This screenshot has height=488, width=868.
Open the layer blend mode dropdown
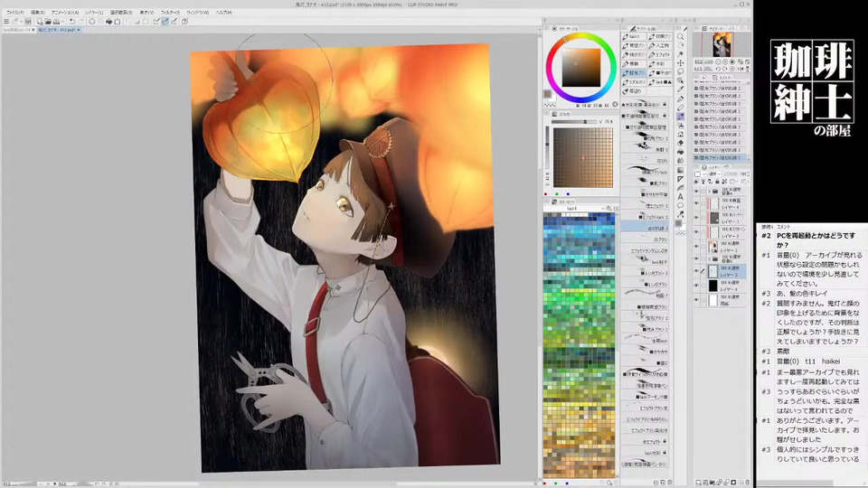point(714,174)
